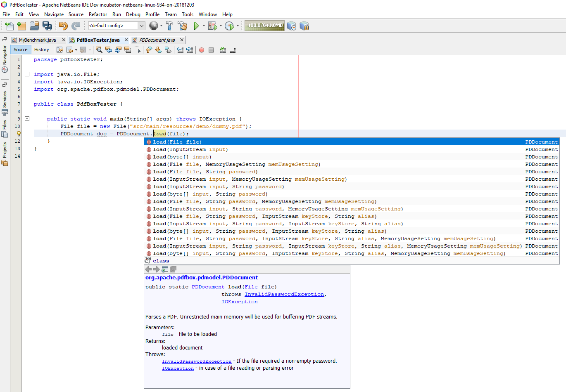Screen dimensions: 566x392
Task: Click Find Previous Occurrence icon
Action: pyautogui.click(x=109, y=50)
